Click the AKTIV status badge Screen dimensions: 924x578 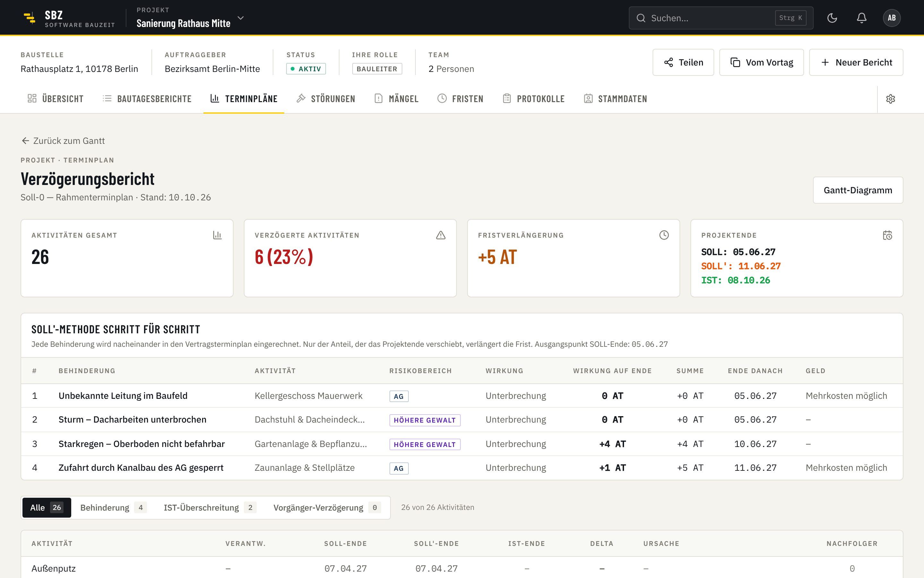point(306,69)
